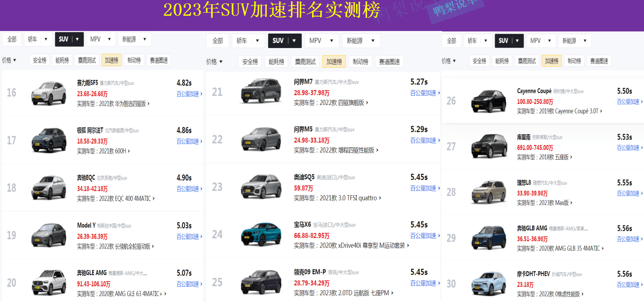The height and width of the screenshot is (302, 644).
Task: Open 赛道圈速 tab in rank 26-30 panel
Action: (x=599, y=61)
